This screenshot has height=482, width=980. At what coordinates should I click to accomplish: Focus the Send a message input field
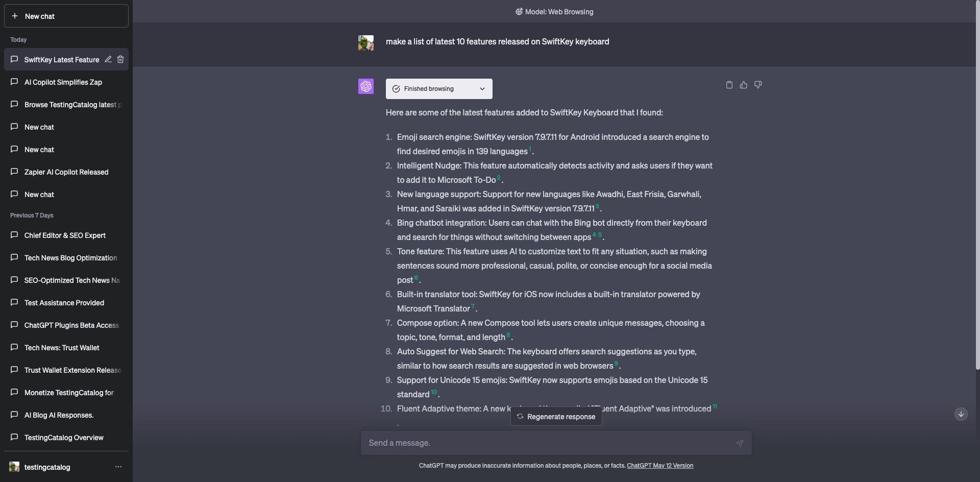coord(549,443)
